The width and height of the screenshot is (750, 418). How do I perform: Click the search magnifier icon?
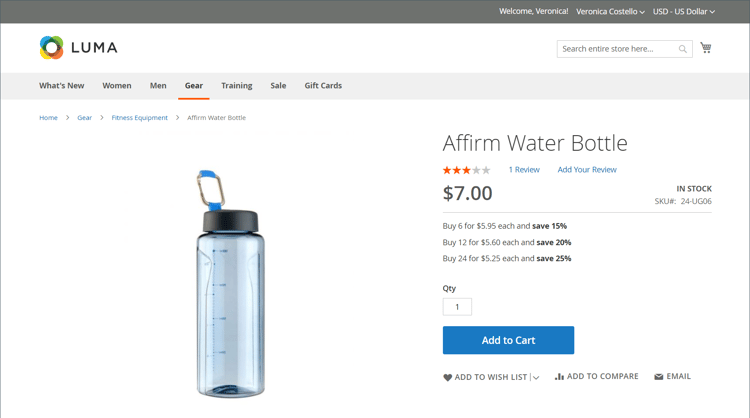(x=683, y=49)
